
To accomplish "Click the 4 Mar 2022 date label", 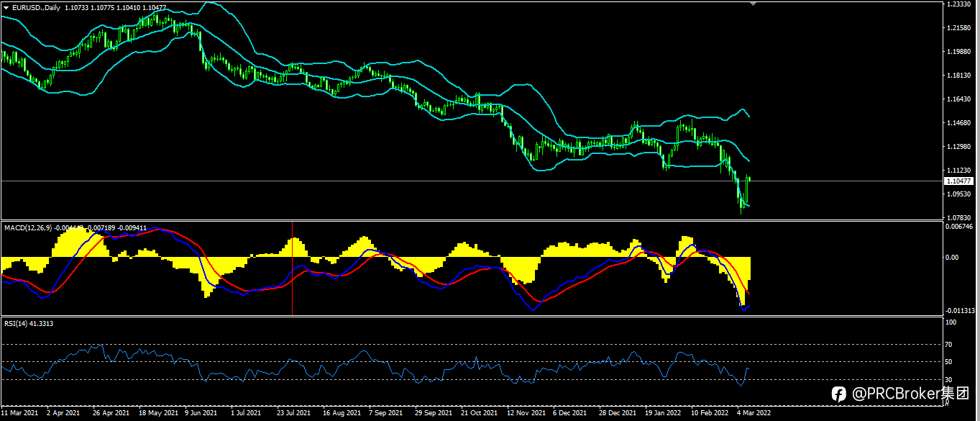I will [754, 414].
